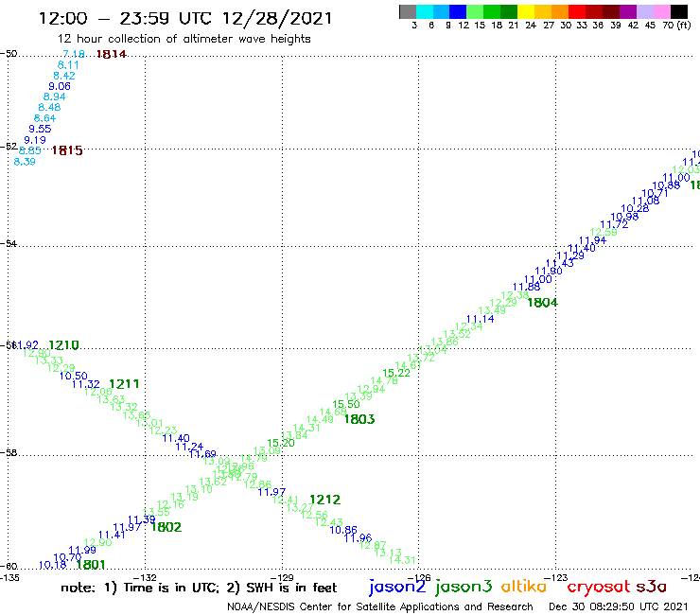Click the 1212 time marker
The image size is (700, 615).
point(325,500)
